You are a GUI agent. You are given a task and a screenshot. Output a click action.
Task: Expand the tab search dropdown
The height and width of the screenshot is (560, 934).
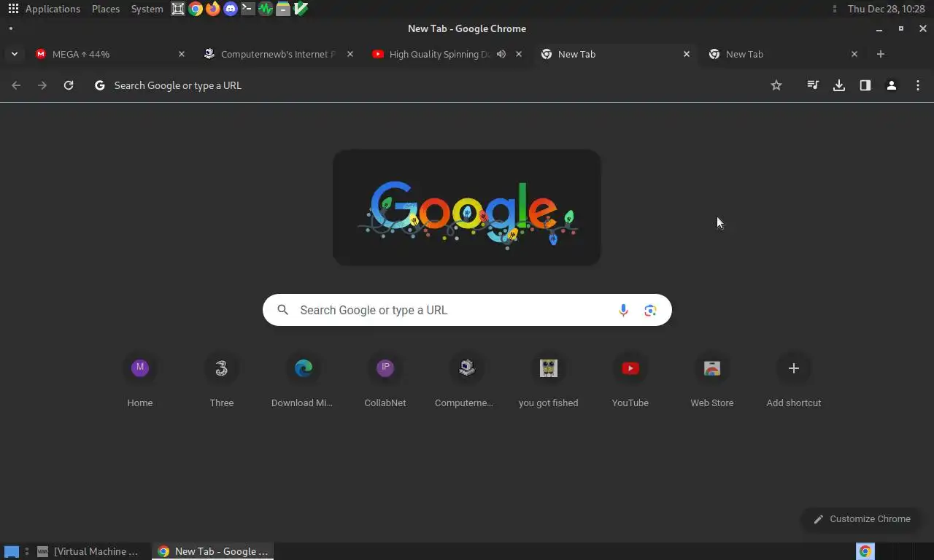[15, 54]
